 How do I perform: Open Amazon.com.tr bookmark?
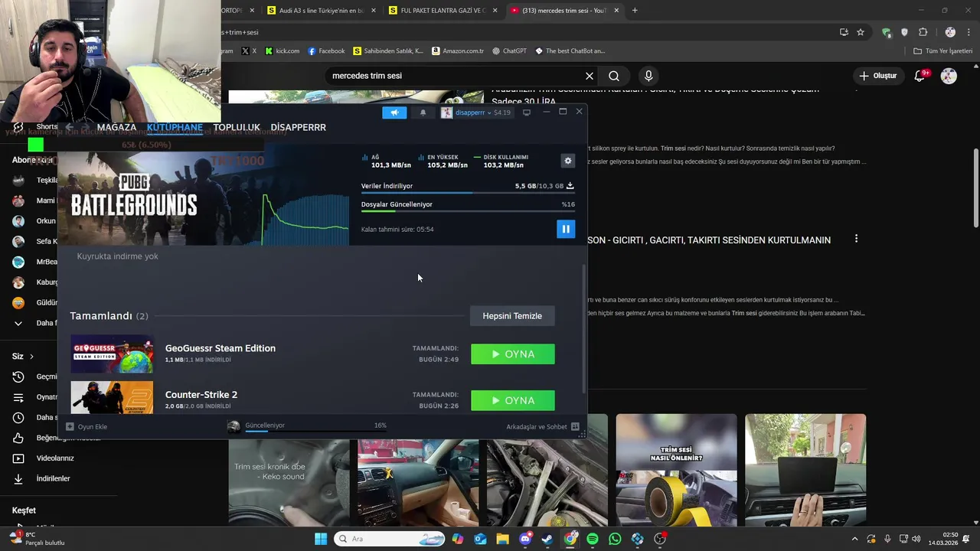[x=458, y=51]
